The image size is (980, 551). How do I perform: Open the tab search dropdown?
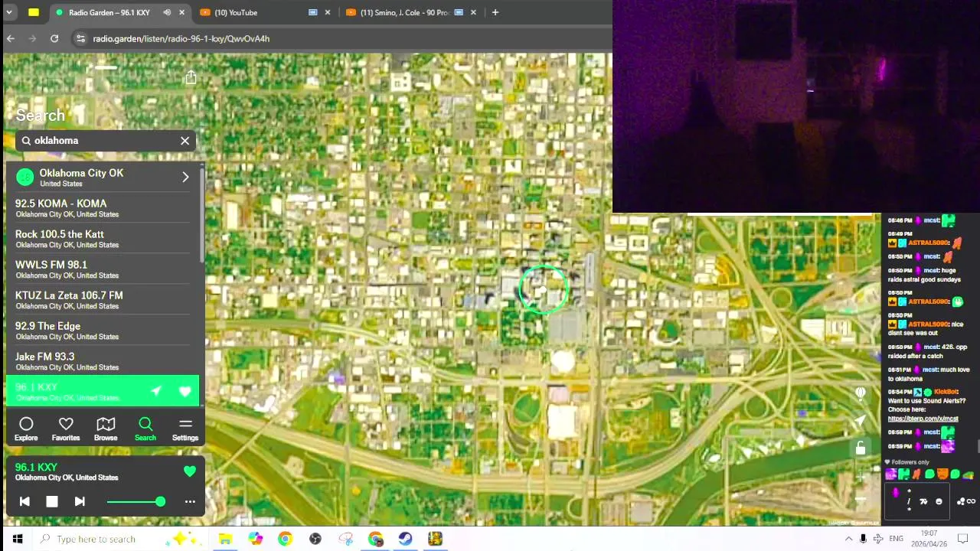point(9,12)
